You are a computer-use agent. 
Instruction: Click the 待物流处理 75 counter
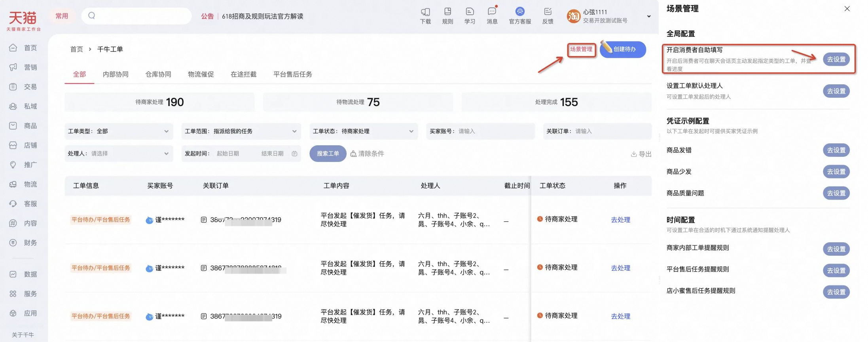(x=358, y=102)
